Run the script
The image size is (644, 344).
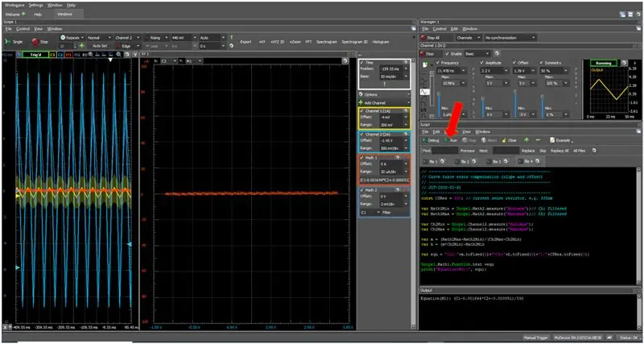[451, 140]
